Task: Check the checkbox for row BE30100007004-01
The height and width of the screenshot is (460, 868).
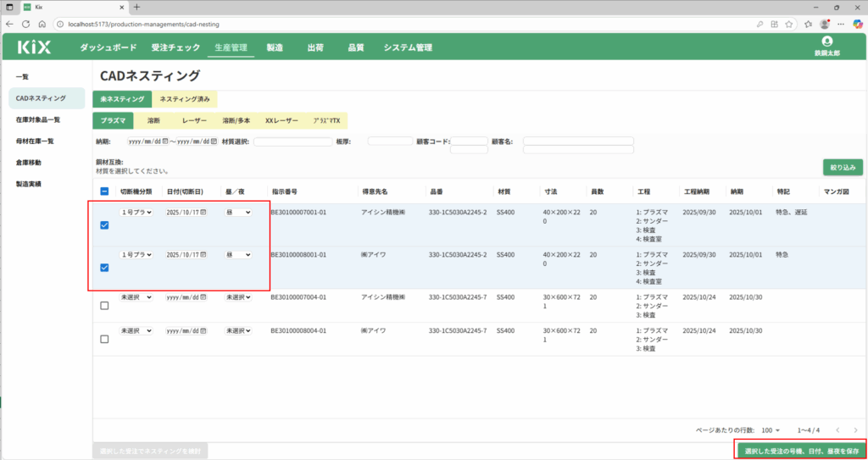Action: [x=104, y=306]
